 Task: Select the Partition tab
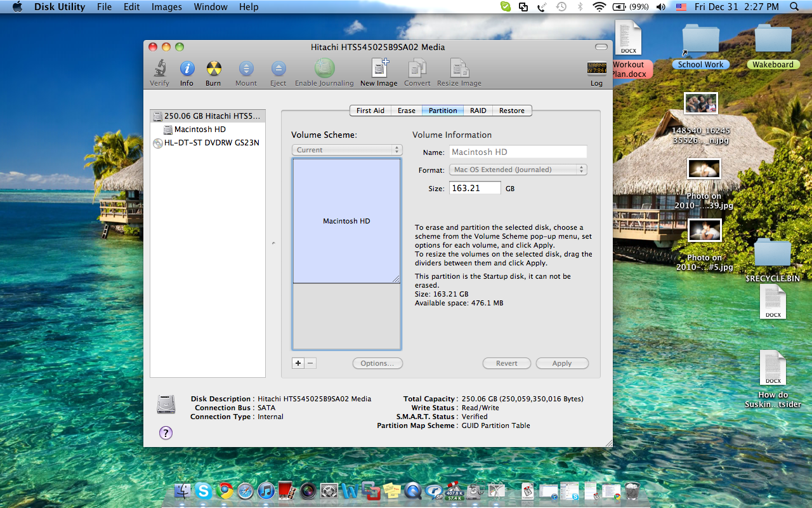click(443, 110)
